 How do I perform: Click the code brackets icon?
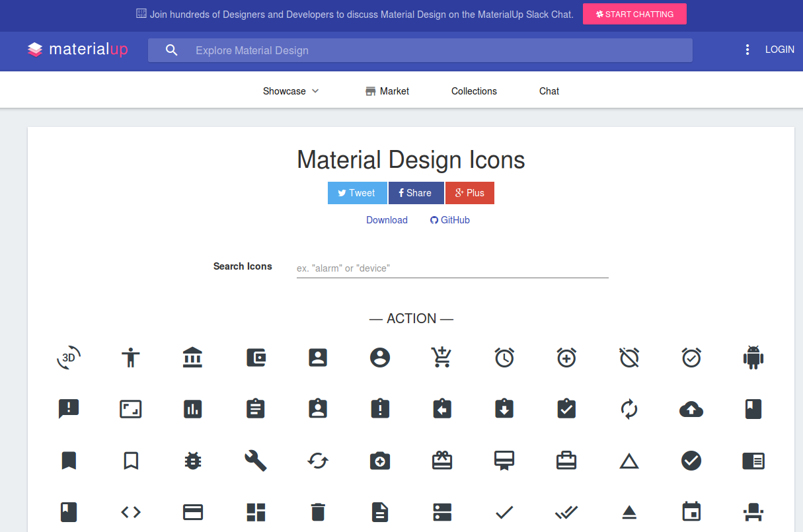131,512
